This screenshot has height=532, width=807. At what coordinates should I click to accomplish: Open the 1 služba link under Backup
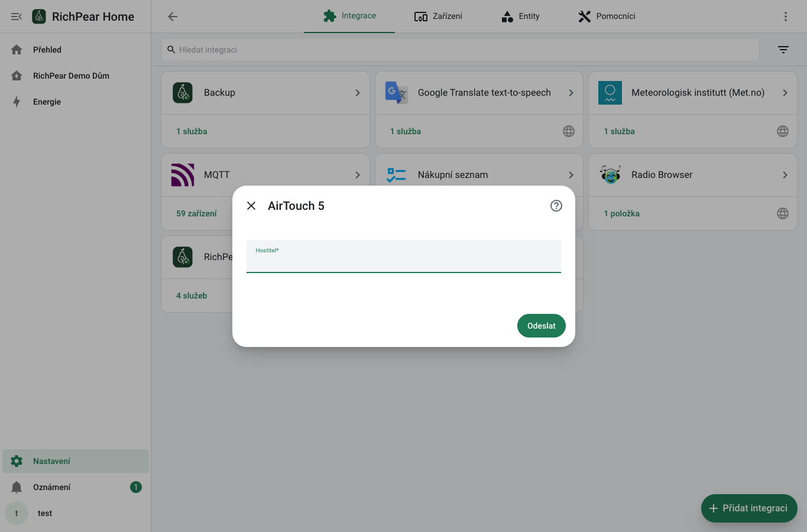[192, 131]
